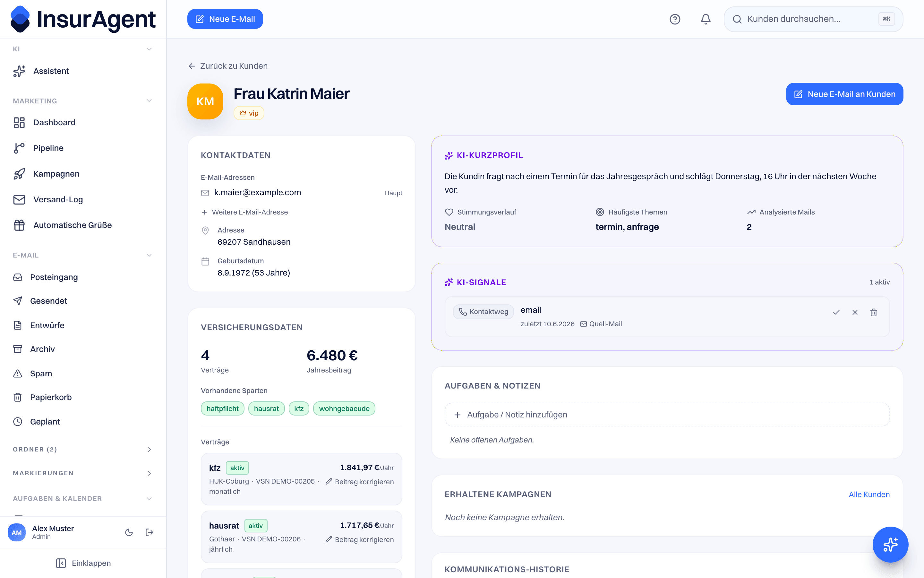The width and height of the screenshot is (924, 578).
Task: Open Assistent in the sidebar
Action: coord(83,71)
